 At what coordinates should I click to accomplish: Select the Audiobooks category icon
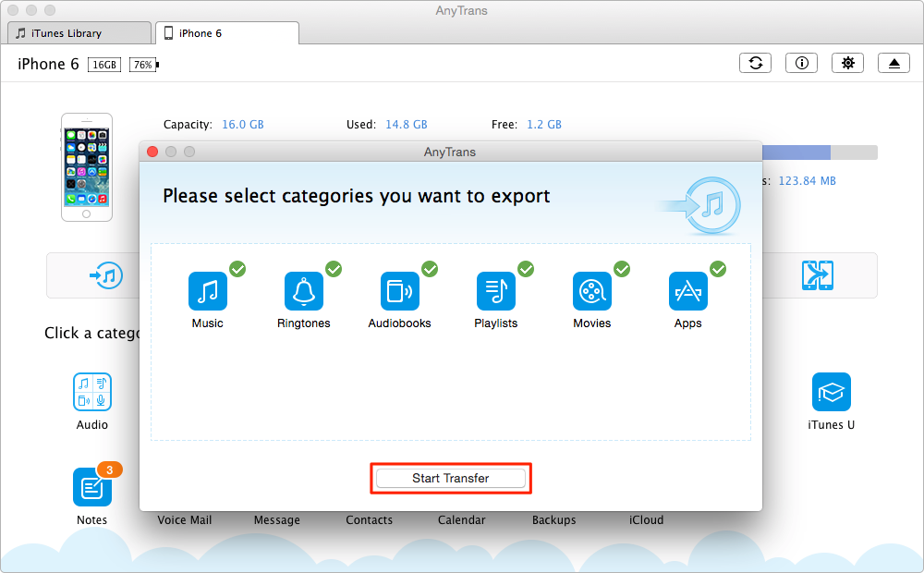(399, 290)
